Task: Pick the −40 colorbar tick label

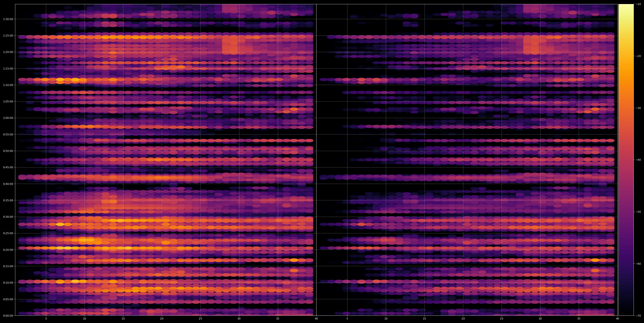Action: coord(638,160)
